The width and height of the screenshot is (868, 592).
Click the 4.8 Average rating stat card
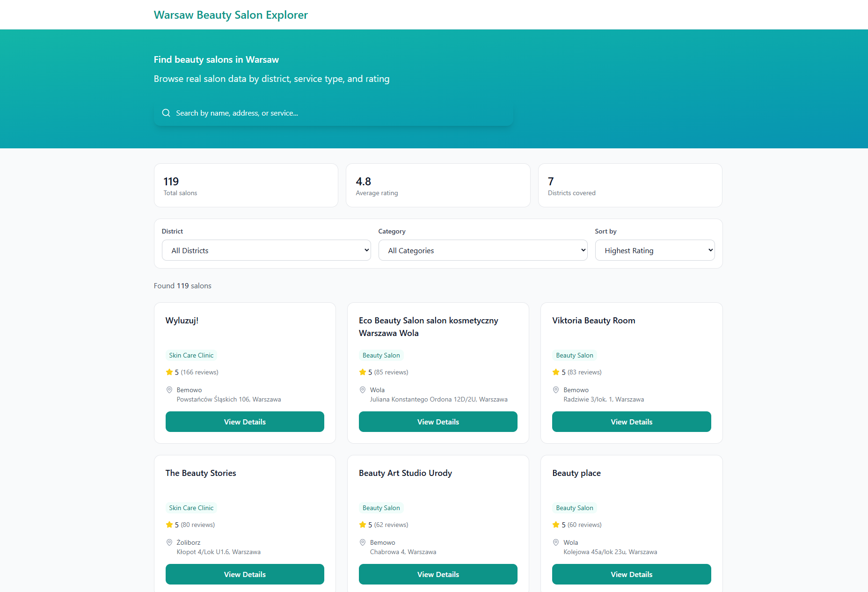pos(438,185)
